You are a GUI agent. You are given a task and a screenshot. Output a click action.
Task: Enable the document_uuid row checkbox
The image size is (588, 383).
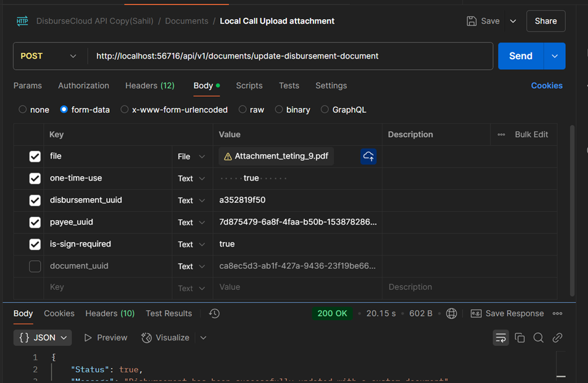coord(35,266)
